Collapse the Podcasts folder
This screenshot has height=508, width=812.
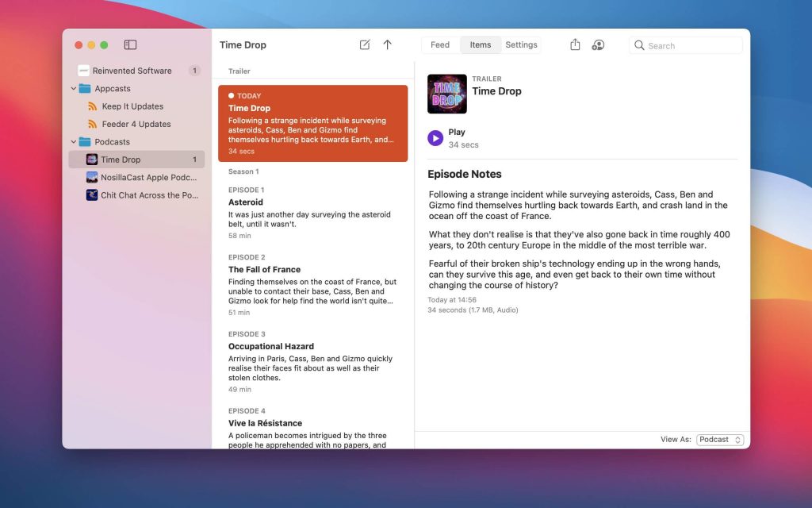click(x=73, y=141)
